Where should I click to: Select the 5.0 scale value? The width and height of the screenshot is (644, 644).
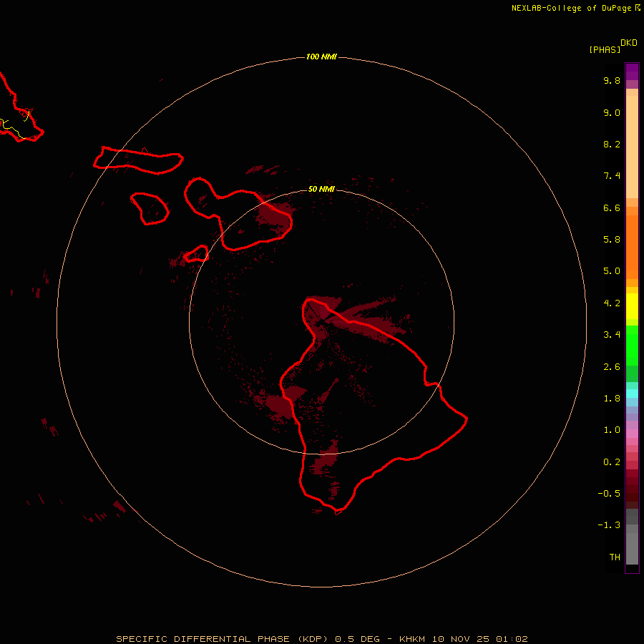612,271
